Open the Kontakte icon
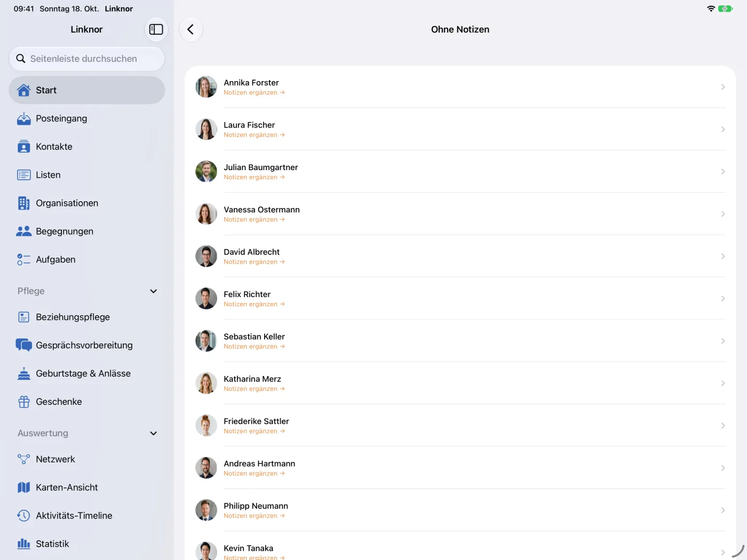 (x=24, y=147)
